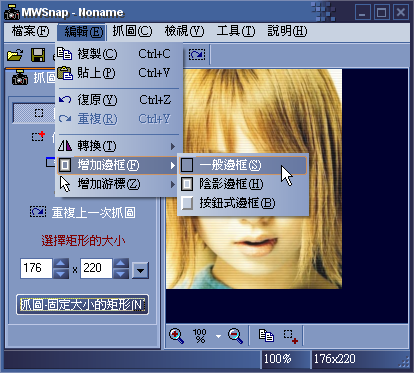The height and width of the screenshot is (373, 414).
Task: Expand the 增加游標(Z) submenu
Action: (x=118, y=184)
